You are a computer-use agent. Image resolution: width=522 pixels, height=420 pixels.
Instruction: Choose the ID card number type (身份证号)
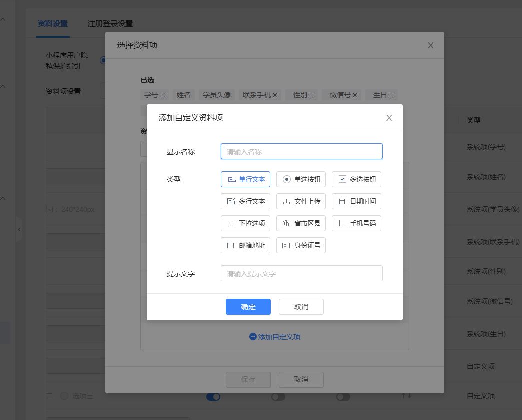301,245
